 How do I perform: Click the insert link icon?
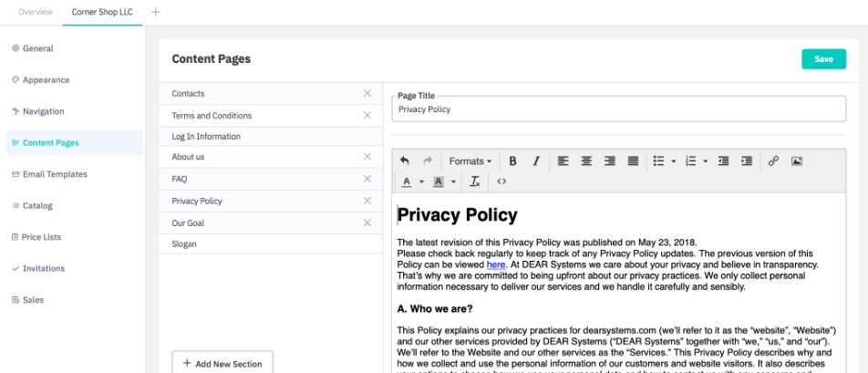coord(773,161)
